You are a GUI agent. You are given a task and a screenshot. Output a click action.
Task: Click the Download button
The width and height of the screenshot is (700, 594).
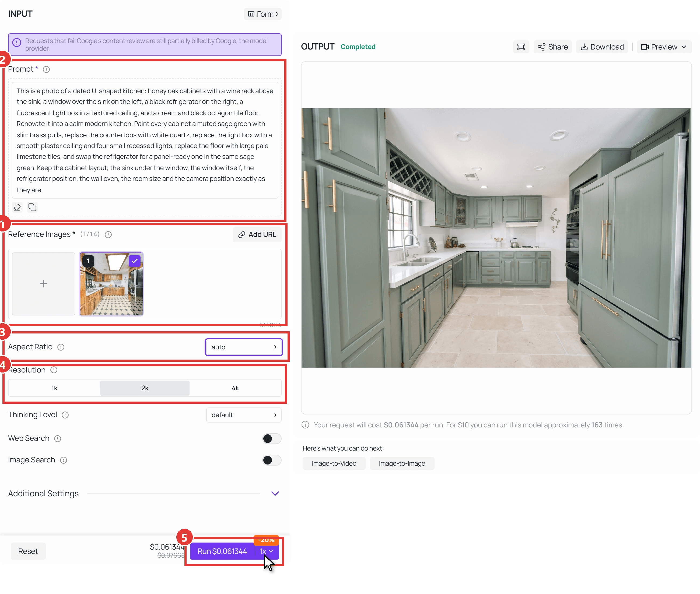pos(602,47)
